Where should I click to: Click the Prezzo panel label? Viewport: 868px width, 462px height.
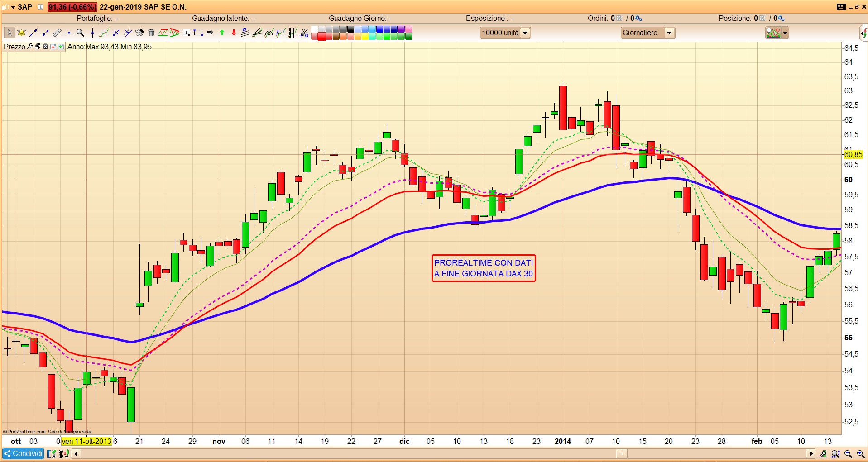[x=14, y=47]
